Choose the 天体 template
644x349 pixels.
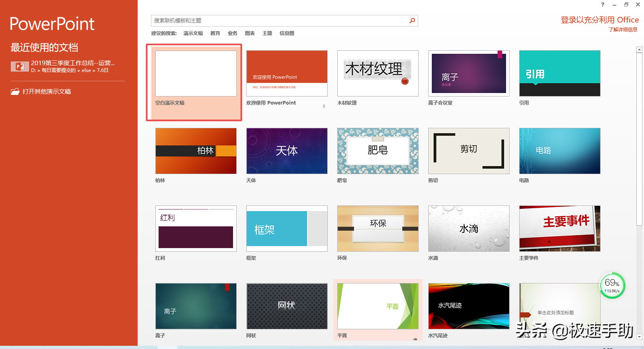tap(287, 151)
